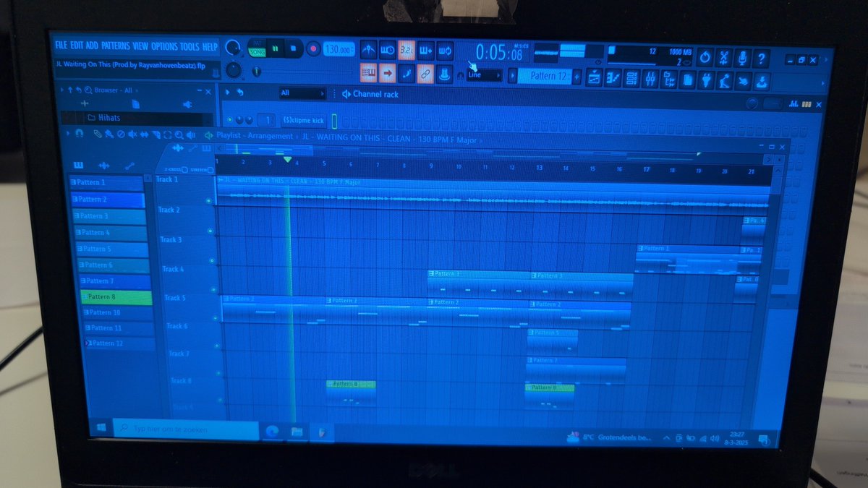Click the clipme kick channel button

click(x=302, y=120)
